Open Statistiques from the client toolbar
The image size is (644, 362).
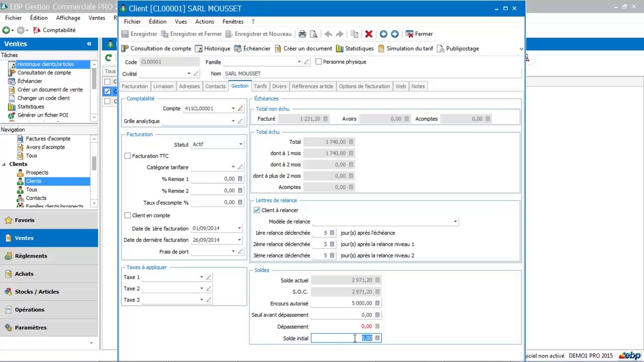(x=355, y=49)
